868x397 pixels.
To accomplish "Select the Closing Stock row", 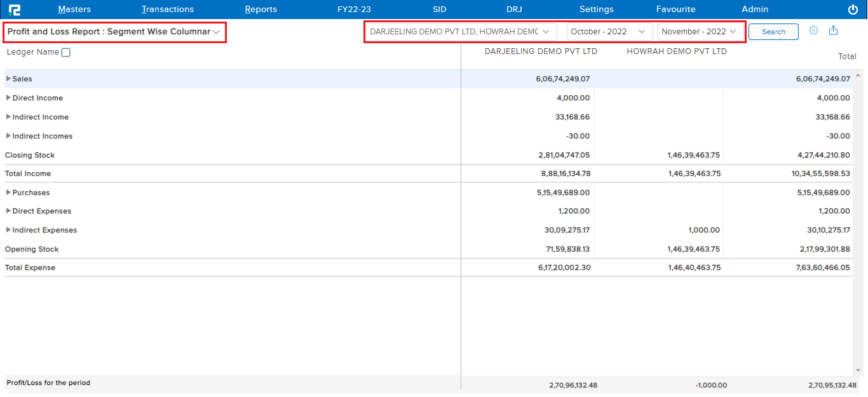I will pyautogui.click(x=30, y=155).
